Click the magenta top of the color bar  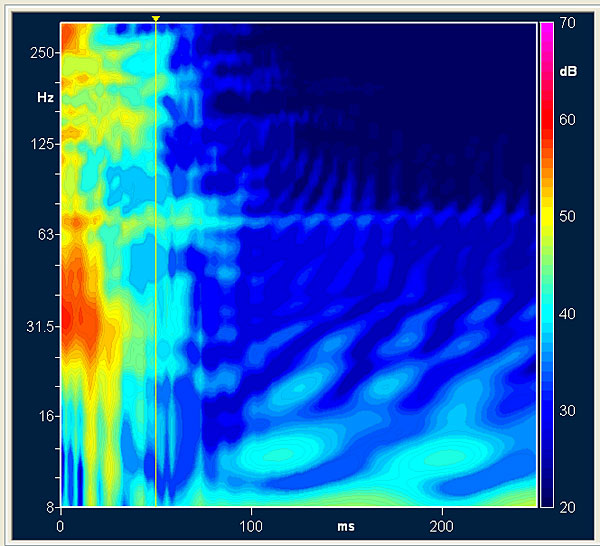coord(547,30)
